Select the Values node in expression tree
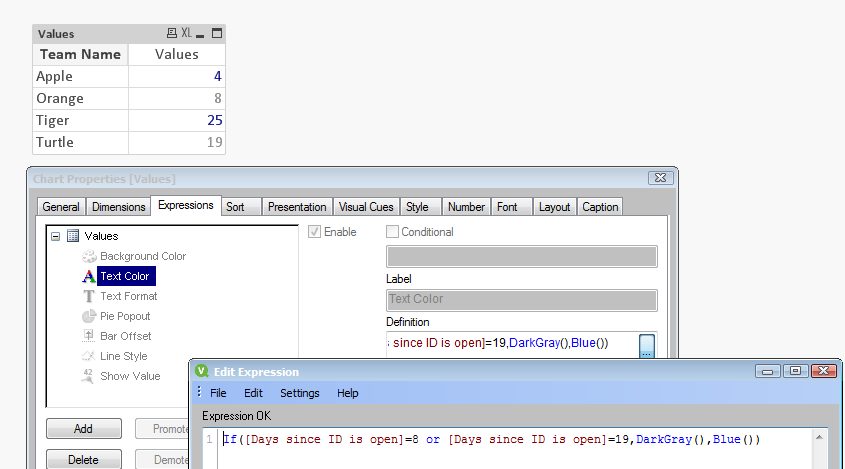The image size is (845, 469). tap(101, 236)
